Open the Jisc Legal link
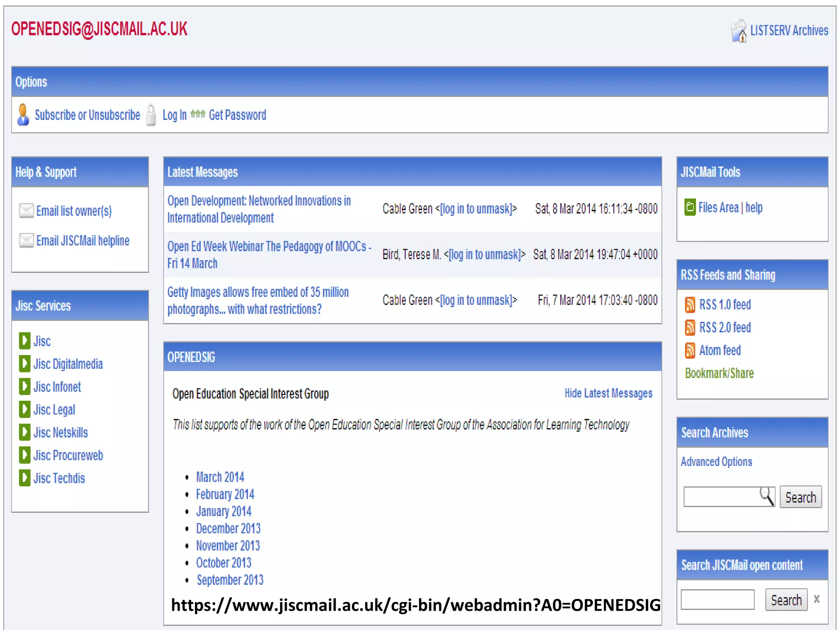The width and height of the screenshot is (840, 630). [x=54, y=410]
